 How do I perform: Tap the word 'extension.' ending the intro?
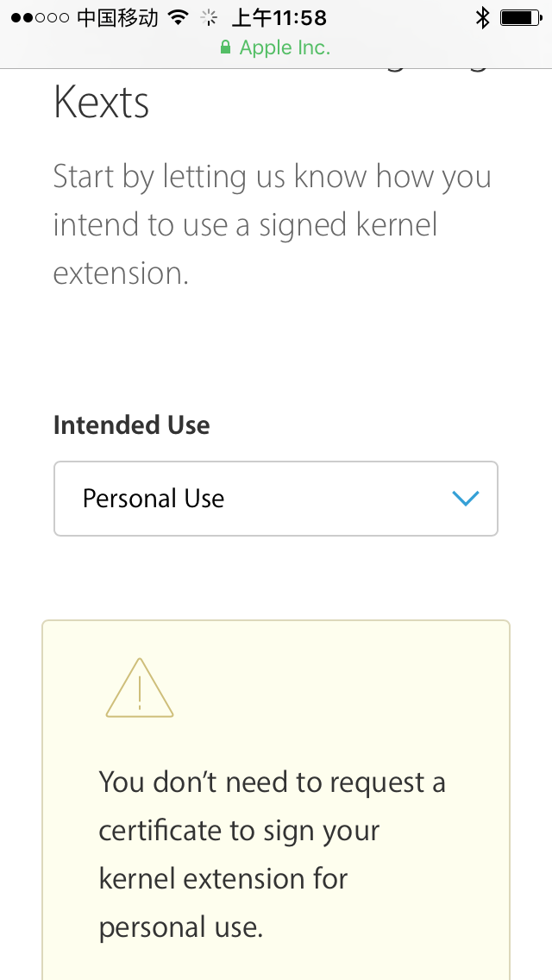click(x=121, y=273)
